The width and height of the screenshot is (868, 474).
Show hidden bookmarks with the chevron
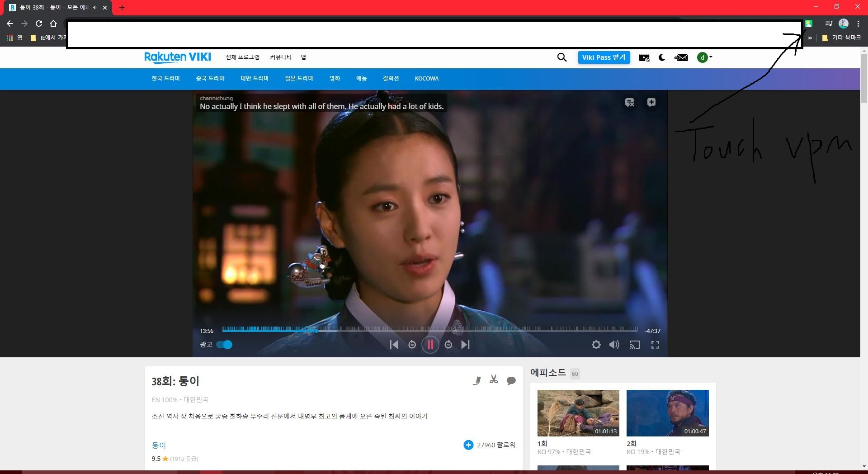click(810, 38)
